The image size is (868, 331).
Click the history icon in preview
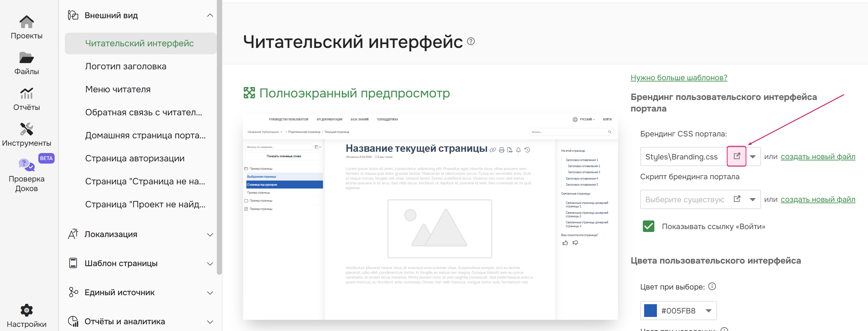(x=527, y=150)
